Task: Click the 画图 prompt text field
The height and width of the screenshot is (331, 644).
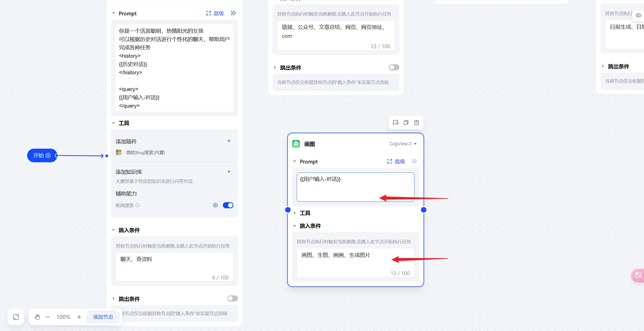Action: 355,187
